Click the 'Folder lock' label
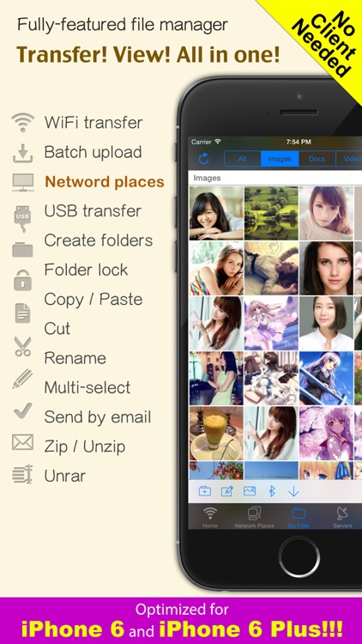 tap(86, 270)
